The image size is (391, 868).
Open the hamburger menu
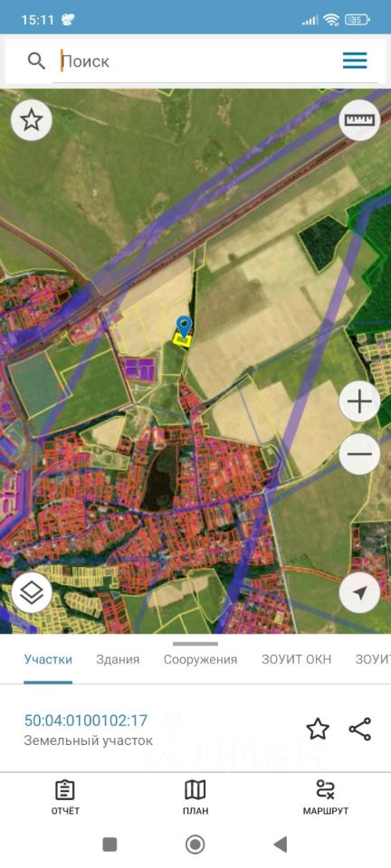(355, 61)
